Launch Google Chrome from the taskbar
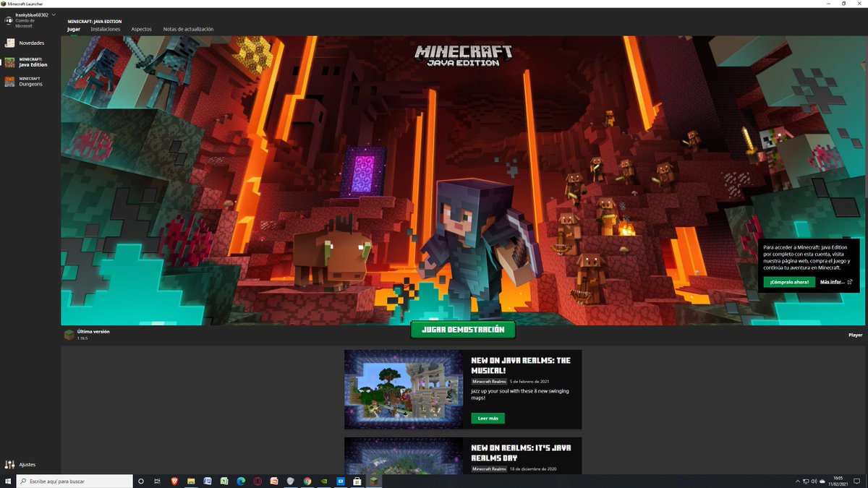This screenshot has width=868, height=488. 307,481
